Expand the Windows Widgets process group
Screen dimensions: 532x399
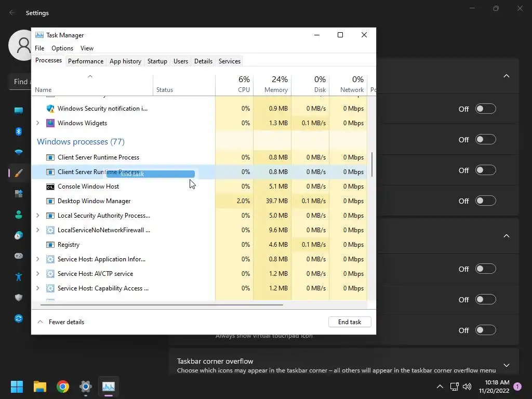click(37, 123)
